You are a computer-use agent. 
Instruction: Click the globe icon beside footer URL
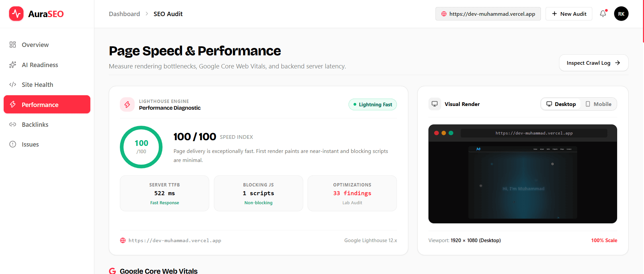point(123,240)
